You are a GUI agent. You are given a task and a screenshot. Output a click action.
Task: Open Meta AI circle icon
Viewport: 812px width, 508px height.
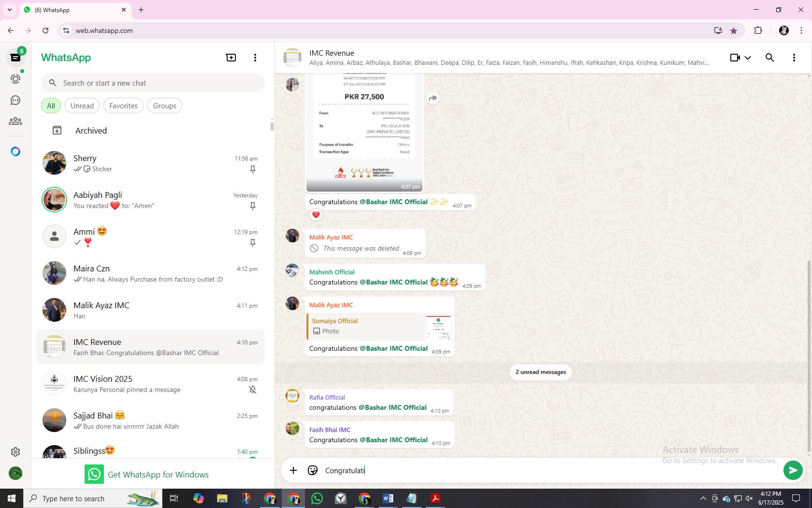(x=15, y=151)
